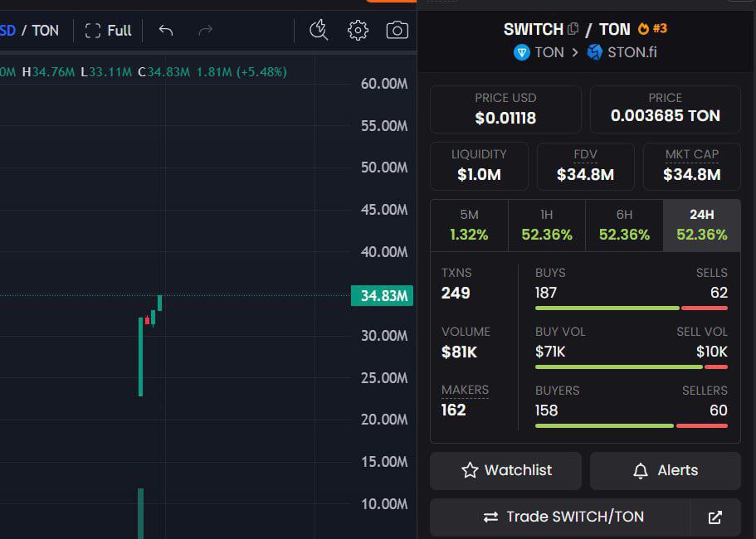Open trade in external window icon
Image resolution: width=756 pixels, height=539 pixels.
(715, 517)
